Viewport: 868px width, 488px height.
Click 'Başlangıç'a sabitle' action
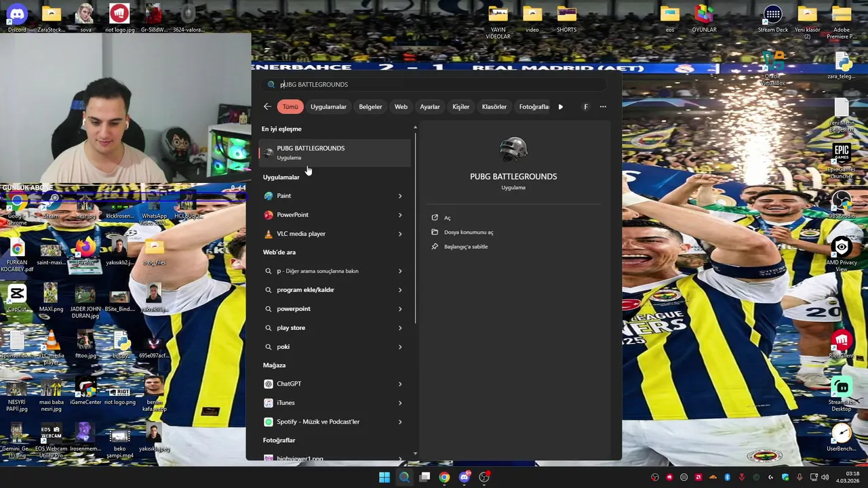pos(466,247)
